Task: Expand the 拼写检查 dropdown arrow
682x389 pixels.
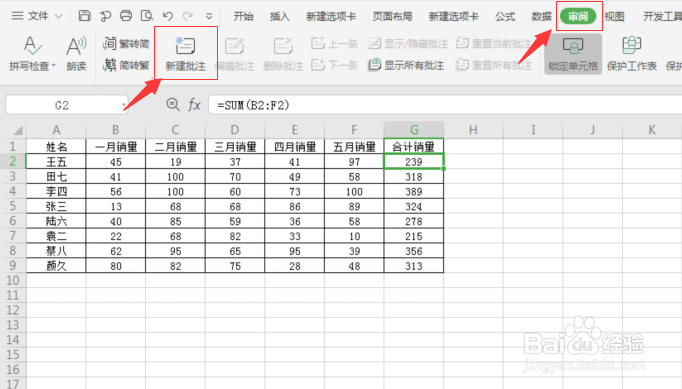Action: pyautogui.click(x=54, y=66)
